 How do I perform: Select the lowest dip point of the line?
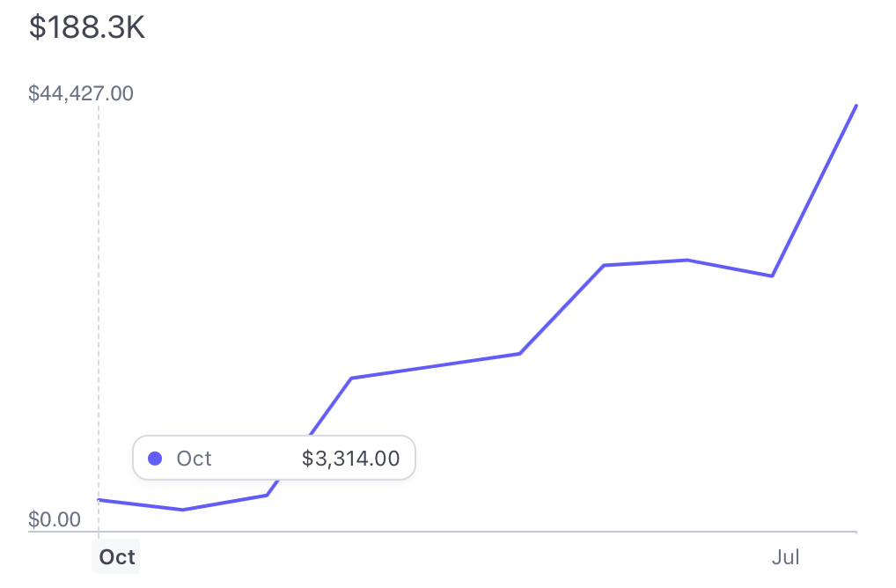point(183,510)
